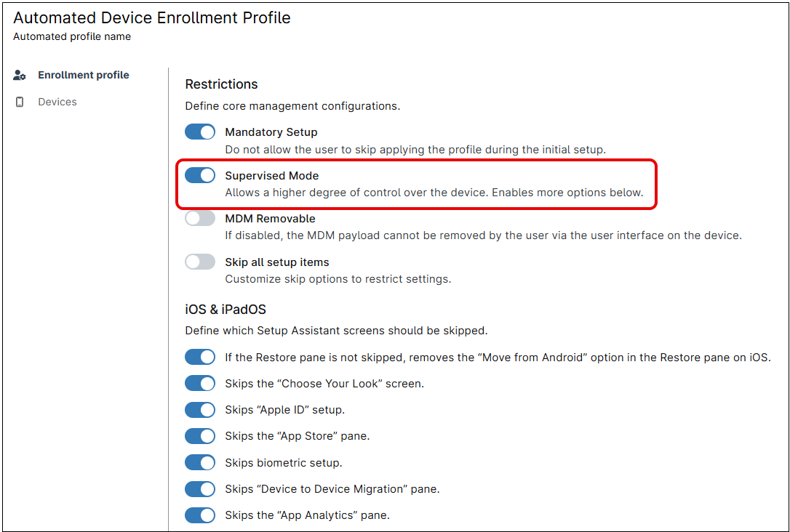Viewport: 790px width, 532px height.
Task: Toggle the Skips biometric setup switch
Action: tap(200, 462)
